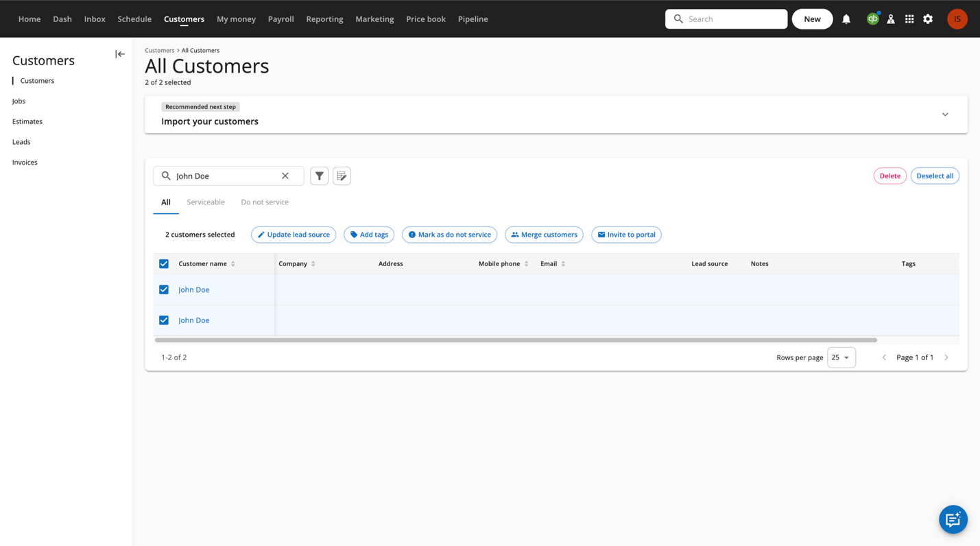Image resolution: width=980 pixels, height=546 pixels.
Task: Open Reporting
Action: tap(324, 19)
